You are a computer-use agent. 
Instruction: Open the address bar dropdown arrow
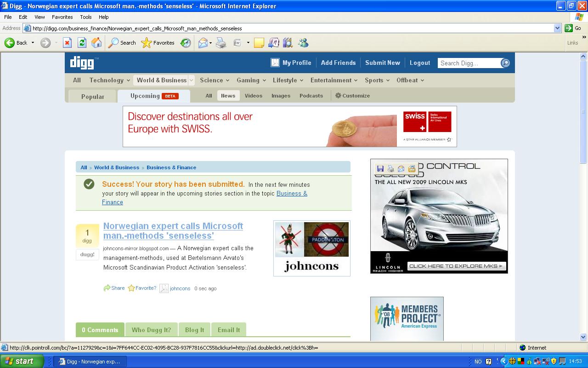(x=557, y=28)
